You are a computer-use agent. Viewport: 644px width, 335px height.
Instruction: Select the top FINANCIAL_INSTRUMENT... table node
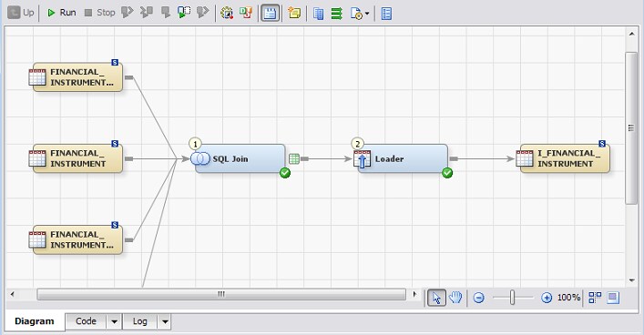pos(77,77)
